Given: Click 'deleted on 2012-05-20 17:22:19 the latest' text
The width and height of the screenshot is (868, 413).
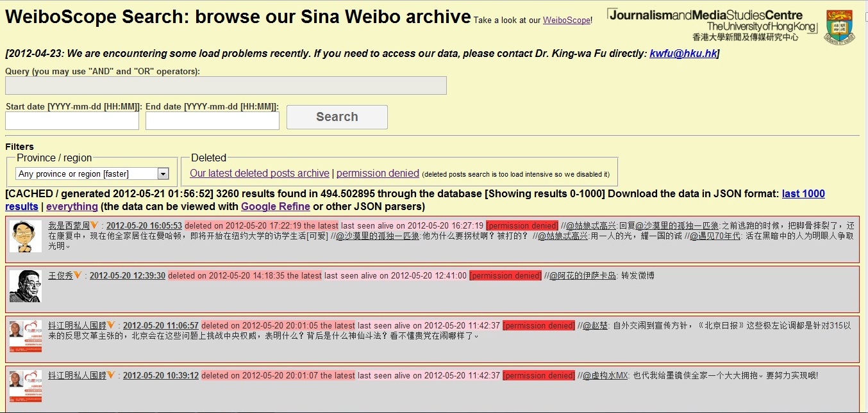Looking at the screenshot, I should pos(262,225).
